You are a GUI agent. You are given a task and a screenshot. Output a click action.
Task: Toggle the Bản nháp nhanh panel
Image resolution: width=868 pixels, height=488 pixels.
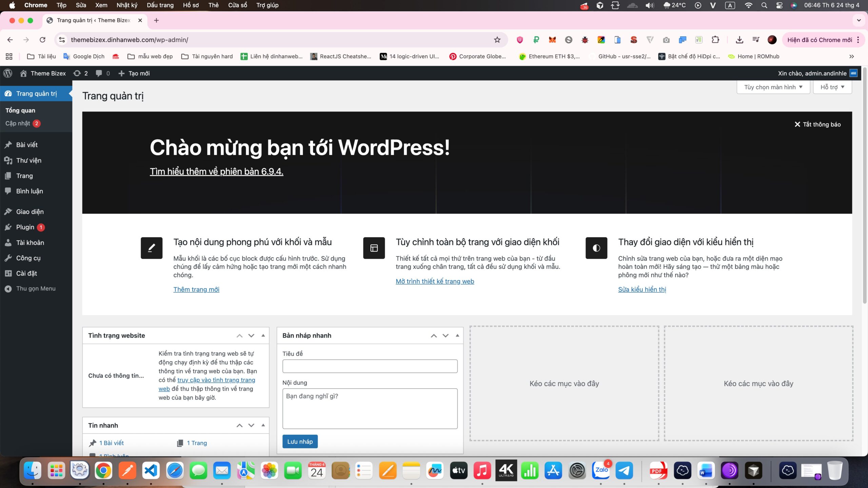click(x=457, y=335)
